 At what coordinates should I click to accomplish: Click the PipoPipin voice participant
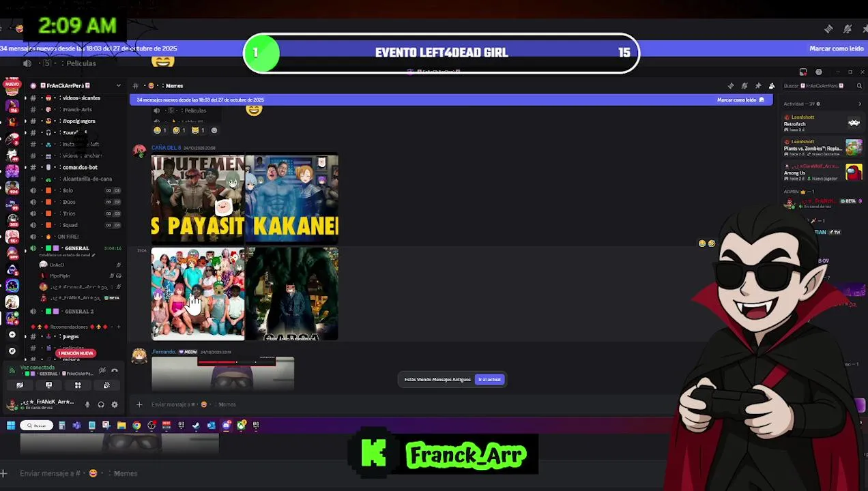tap(59, 276)
